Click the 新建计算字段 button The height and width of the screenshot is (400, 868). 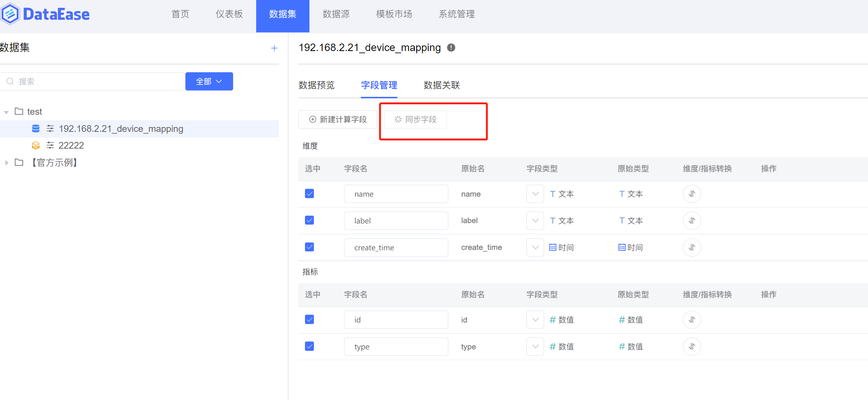(x=338, y=119)
